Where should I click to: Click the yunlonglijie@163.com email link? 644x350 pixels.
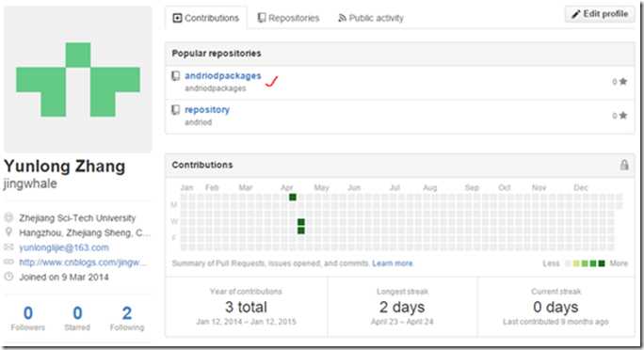click(64, 247)
